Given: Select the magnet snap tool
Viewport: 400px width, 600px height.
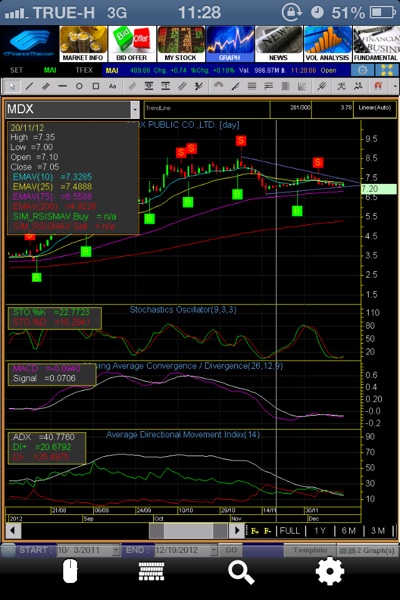Looking at the screenshot, I should pos(377,86).
